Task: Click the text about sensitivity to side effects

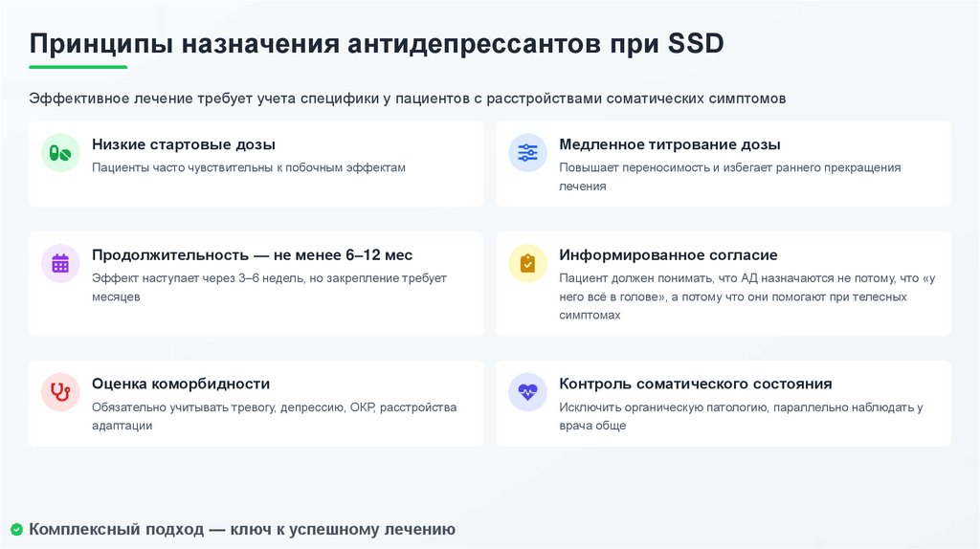Action: coord(249,167)
